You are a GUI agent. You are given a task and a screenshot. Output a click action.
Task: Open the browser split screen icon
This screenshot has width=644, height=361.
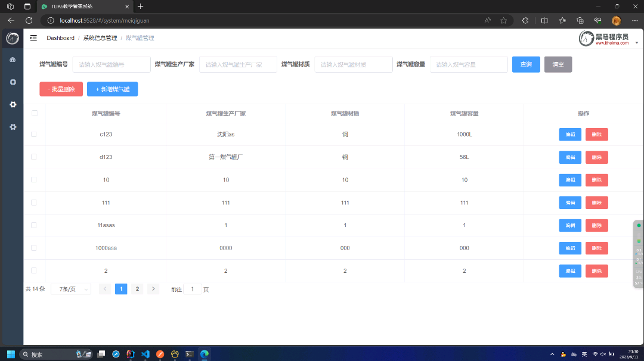click(544, 20)
